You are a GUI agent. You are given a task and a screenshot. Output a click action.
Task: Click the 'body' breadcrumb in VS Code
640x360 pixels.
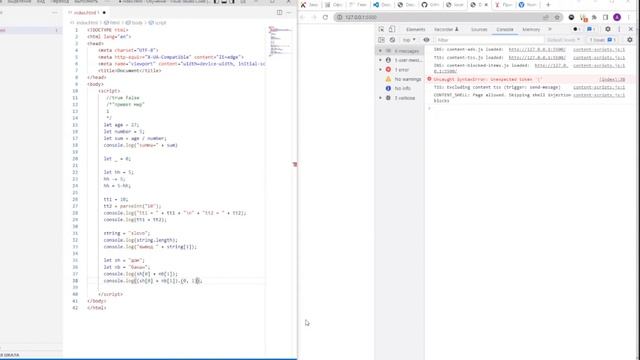point(134,23)
